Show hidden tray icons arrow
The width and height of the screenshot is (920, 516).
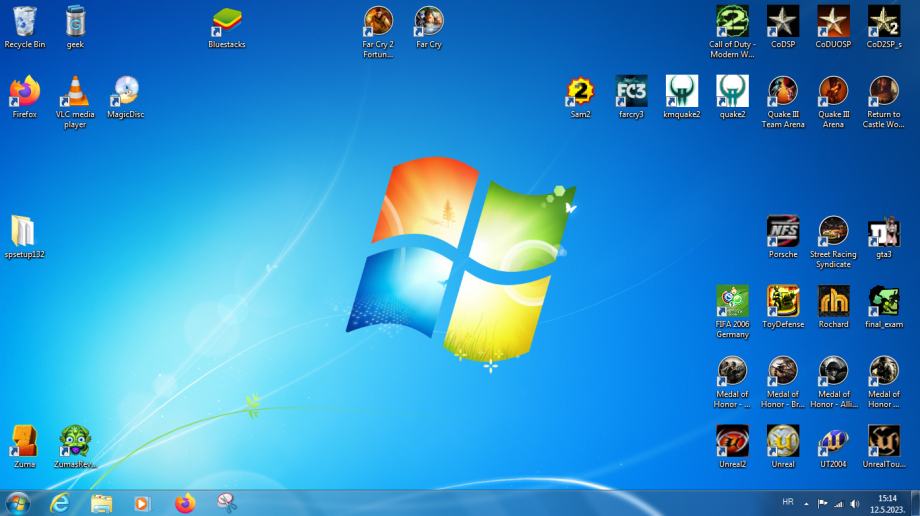[x=806, y=504]
